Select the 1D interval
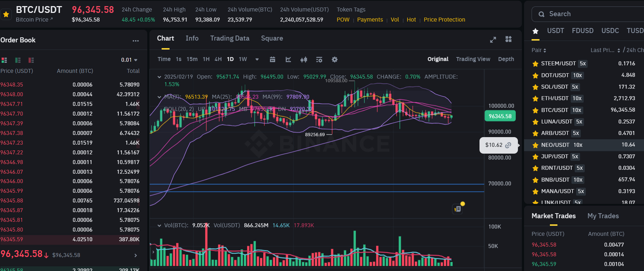644x271 pixels. [x=230, y=59]
